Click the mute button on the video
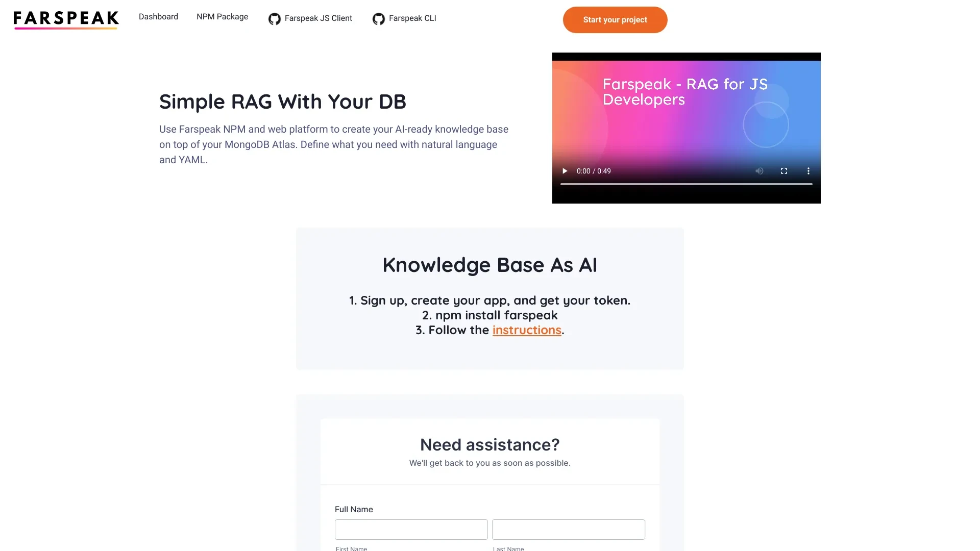 (x=759, y=170)
